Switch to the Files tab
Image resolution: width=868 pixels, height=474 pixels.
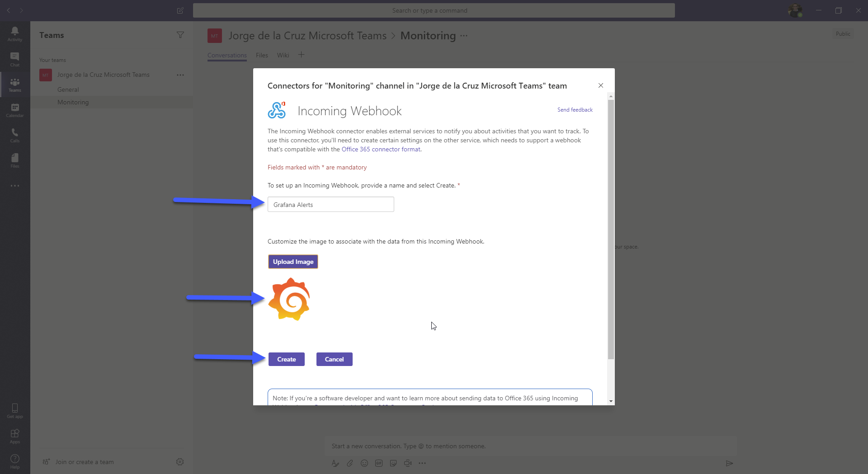tap(262, 55)
